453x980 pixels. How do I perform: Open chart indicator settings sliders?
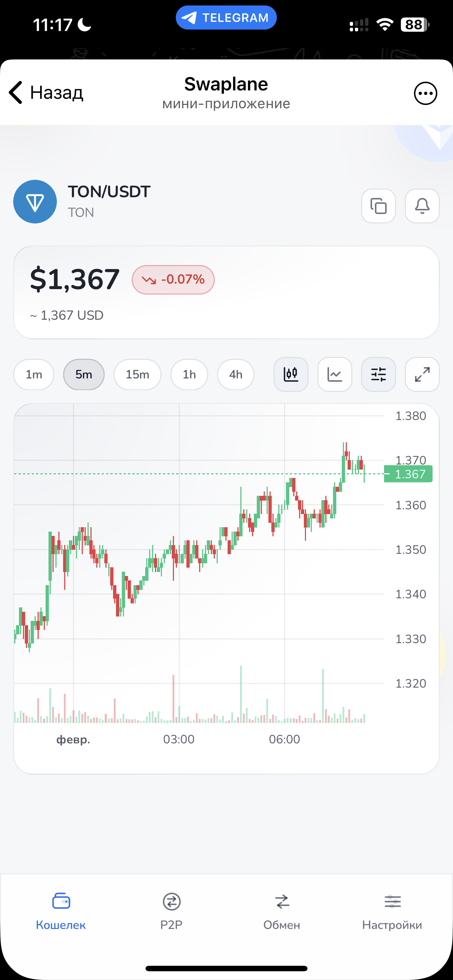[378, 374]
